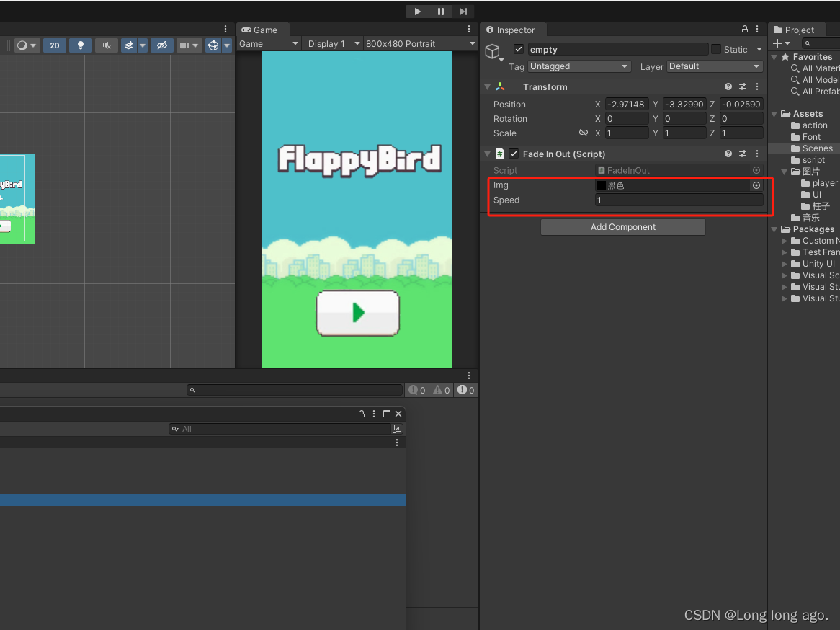Start play mode with the Play button

[x=417, y=12]
